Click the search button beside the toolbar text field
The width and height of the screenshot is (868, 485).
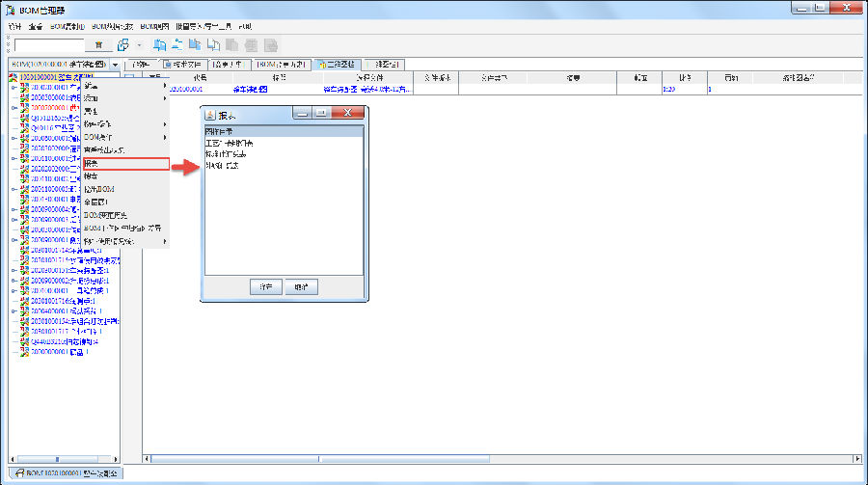pos(98,45)
